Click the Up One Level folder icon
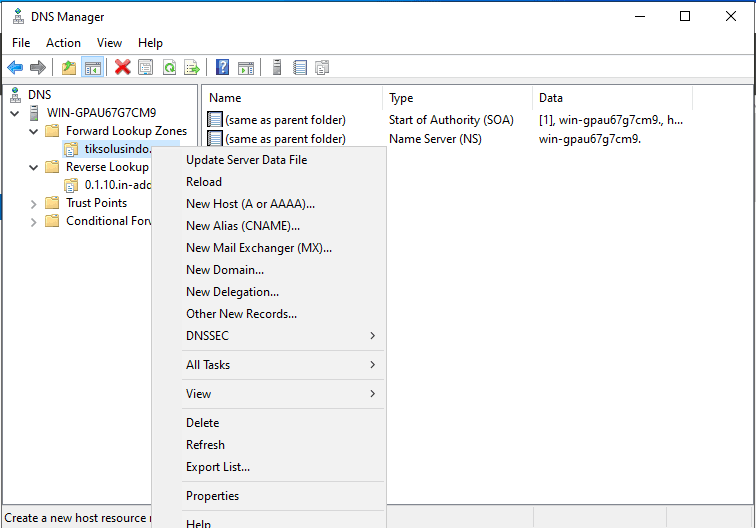The height and width of the screenshot is (528, 756). 68,67
